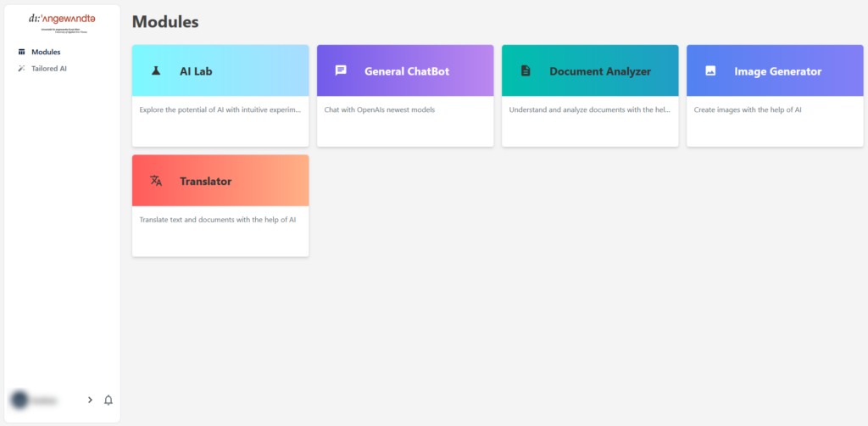Screen dimensions: 868x426
Task: Open the Translator module heading
Action: pyautogui.click(x=205, y=181)
